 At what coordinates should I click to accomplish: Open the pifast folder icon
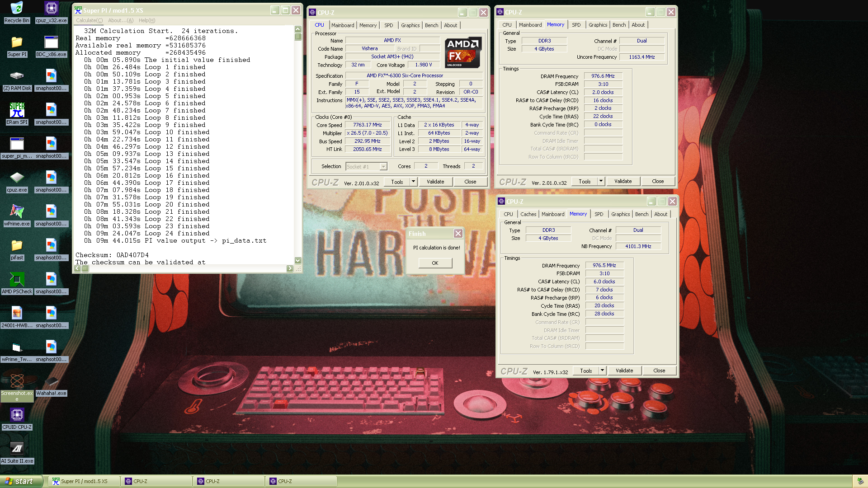click(17, 249)
